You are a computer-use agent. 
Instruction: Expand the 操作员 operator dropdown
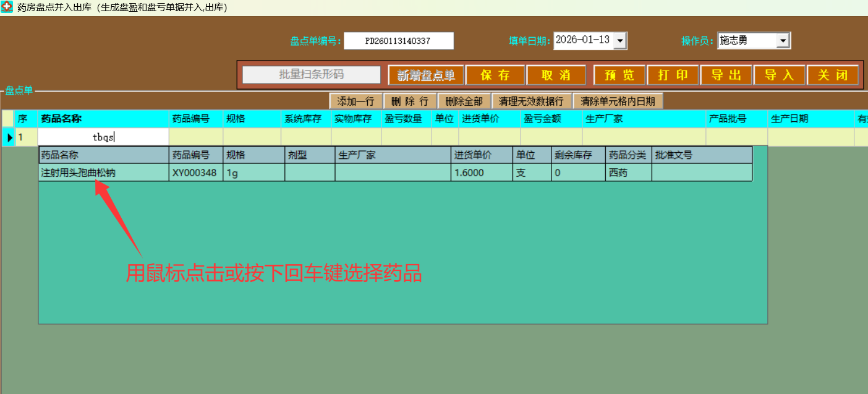pyautogui.click(x=783, y=41)
